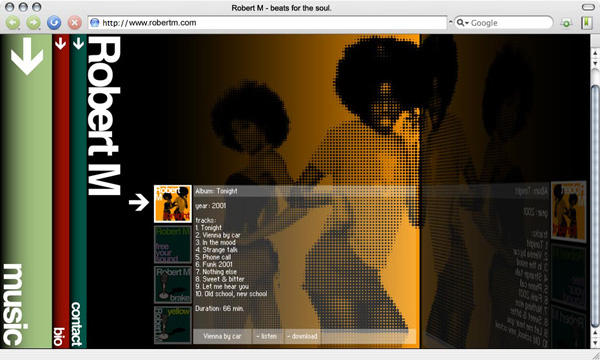Select the yellow album thumbnail
Image resolution: width=600 pixels, height=360 pixels.
173,325
